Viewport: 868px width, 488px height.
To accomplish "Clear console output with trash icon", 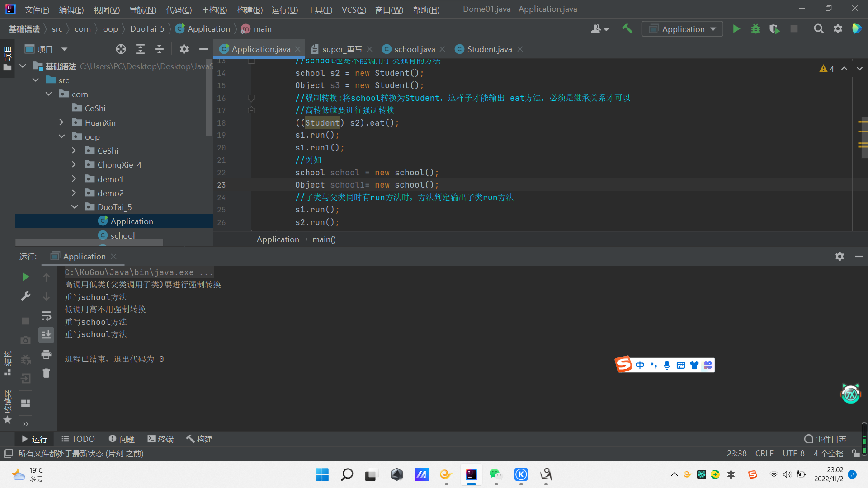I will tap(46, 373).
